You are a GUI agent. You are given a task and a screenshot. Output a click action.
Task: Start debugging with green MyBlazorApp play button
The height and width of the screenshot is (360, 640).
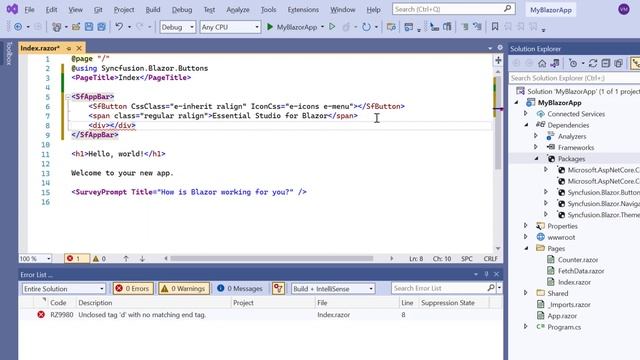(293, 27)
